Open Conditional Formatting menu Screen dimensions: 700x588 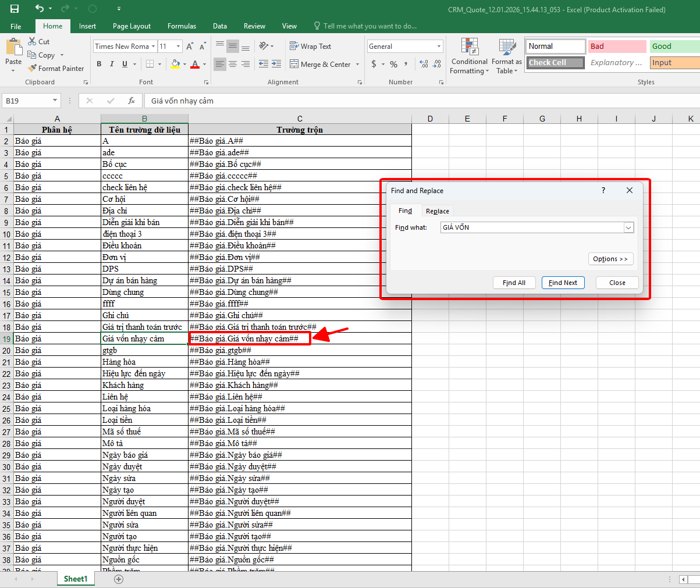coord(469,57)
